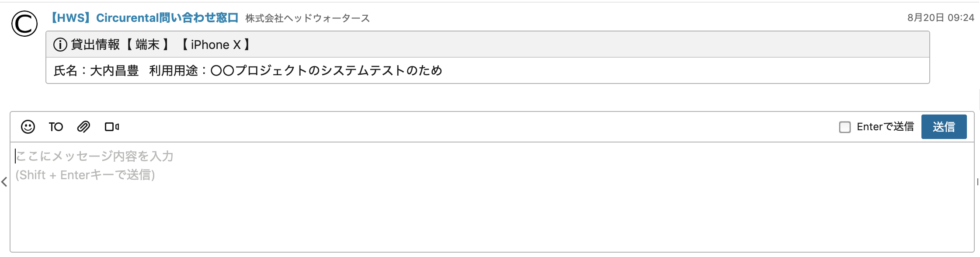Send the message with 送信 button
Viewport: 980px width, 257px height.
click(x=944, y=127)
